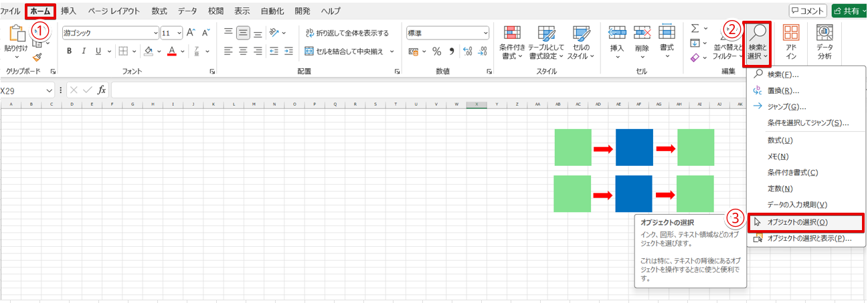Click the formula bar input field
This screenshot has width=868, height=303.
tap(427, 90)
